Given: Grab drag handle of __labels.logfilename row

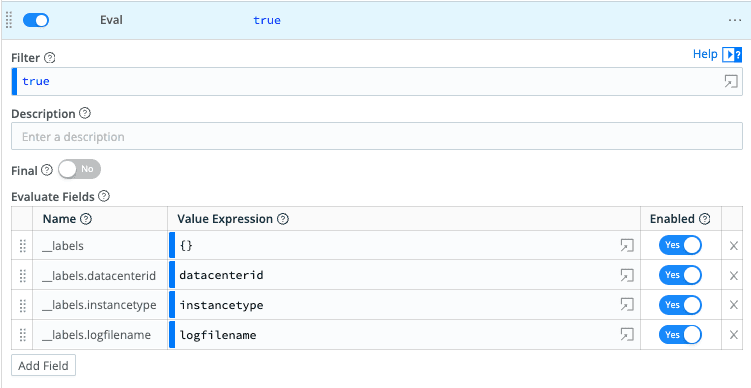Looking at the screenshot, I should coord(23,335).
